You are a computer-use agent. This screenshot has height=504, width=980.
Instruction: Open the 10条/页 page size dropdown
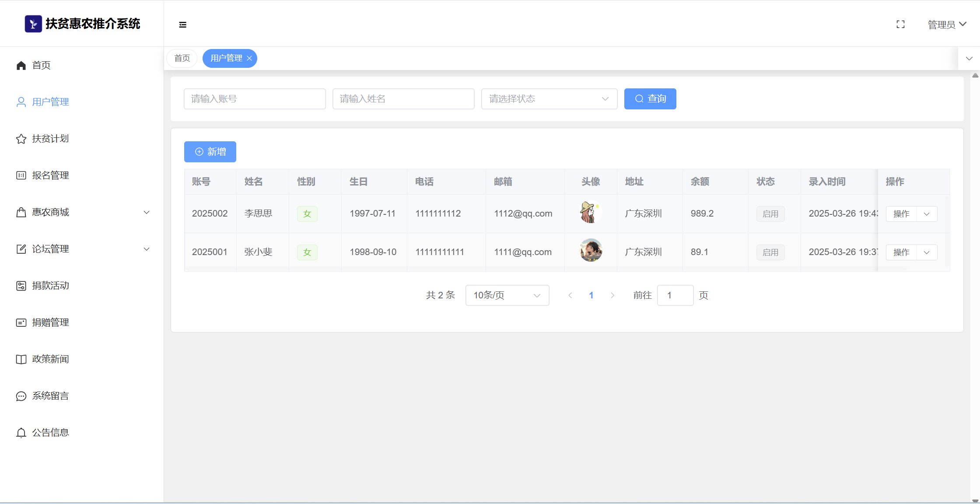(507, 295)
